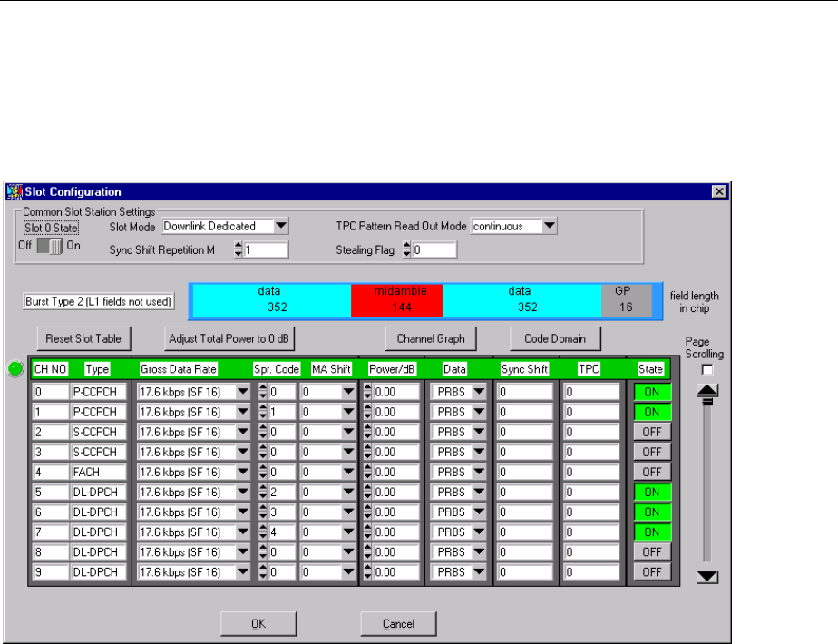Screen dimensions: 838x644
Task: Click the MA Shift column header
Action: (x=331, y=369)
